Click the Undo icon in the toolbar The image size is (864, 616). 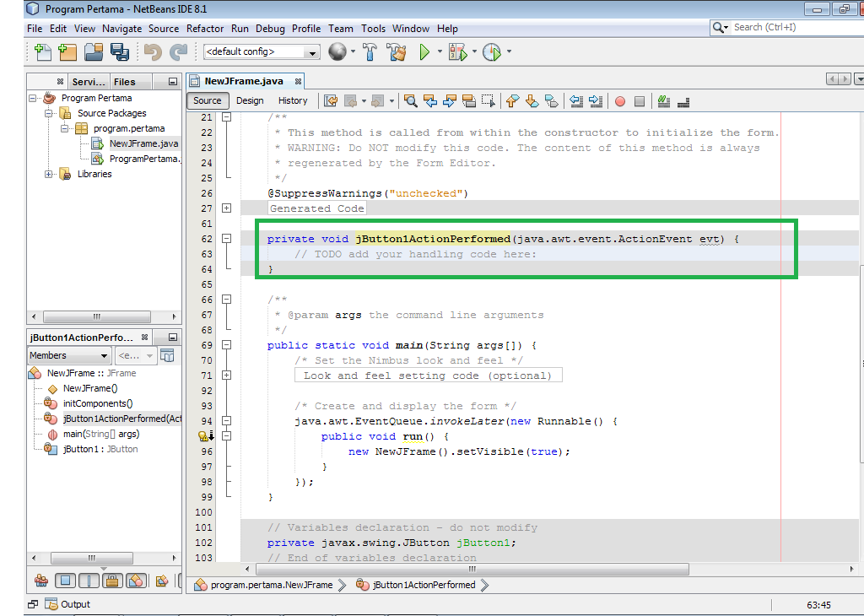coord(153,51)
